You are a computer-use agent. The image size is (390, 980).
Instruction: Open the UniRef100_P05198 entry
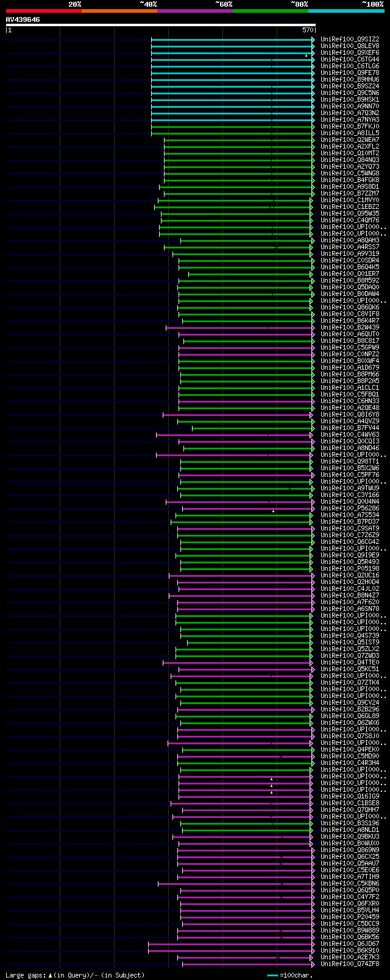tap(350, 569)
